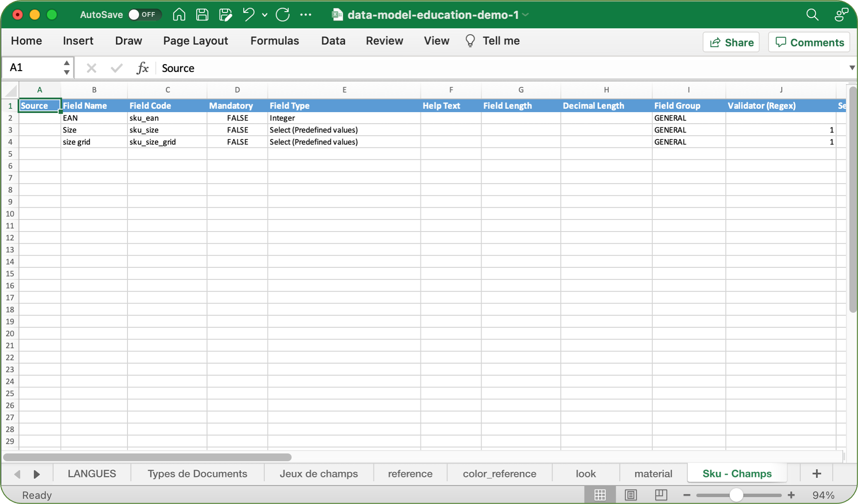Click the Validator (Regex) header cell
Viewport: 858px width, 504px height.
point(781,106)
